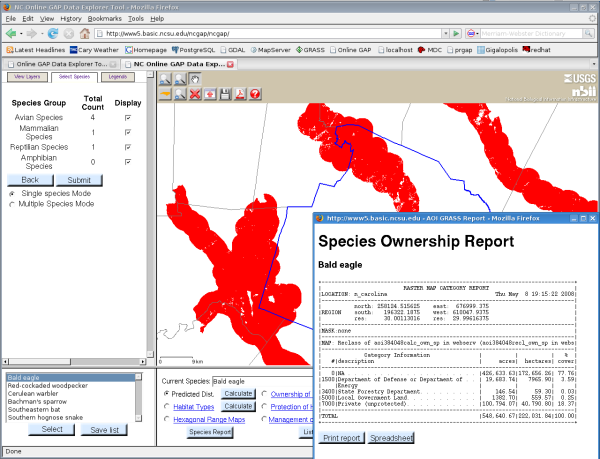Image resolution: width=600 pixels, height=459 pixels.
Task: Click the floppy disk save icon
Action: tap(225, 94)
